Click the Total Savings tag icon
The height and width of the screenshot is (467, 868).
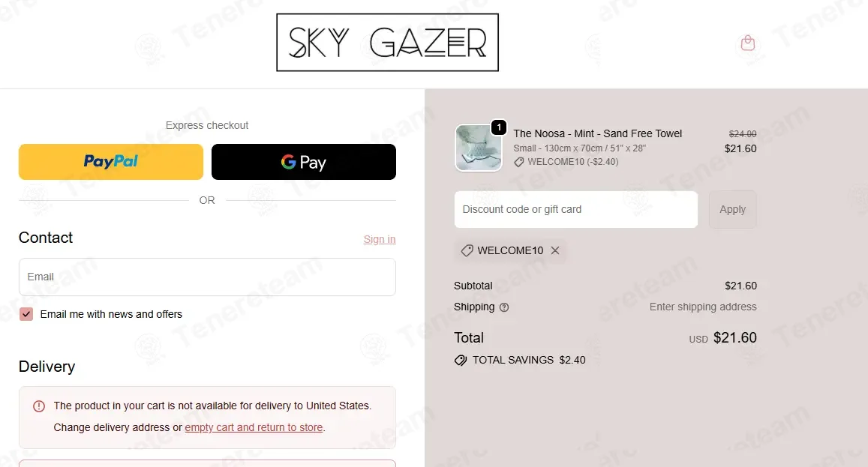coord(461,361)
